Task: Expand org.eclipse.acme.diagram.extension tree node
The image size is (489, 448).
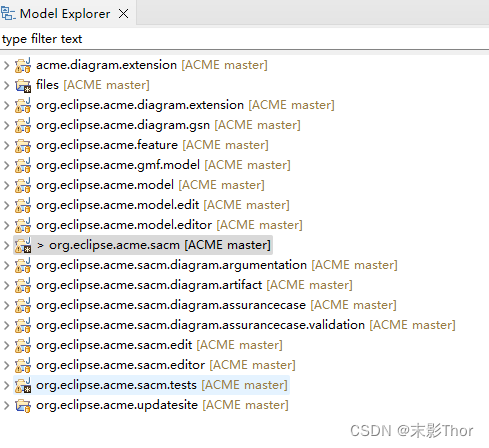Action: pyautogui.click(x=6, y=105)
